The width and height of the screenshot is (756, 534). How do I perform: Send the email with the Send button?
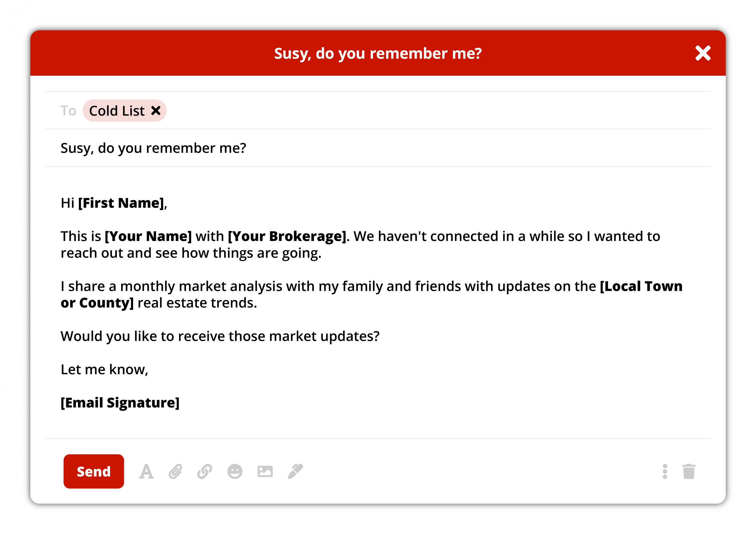94,471
